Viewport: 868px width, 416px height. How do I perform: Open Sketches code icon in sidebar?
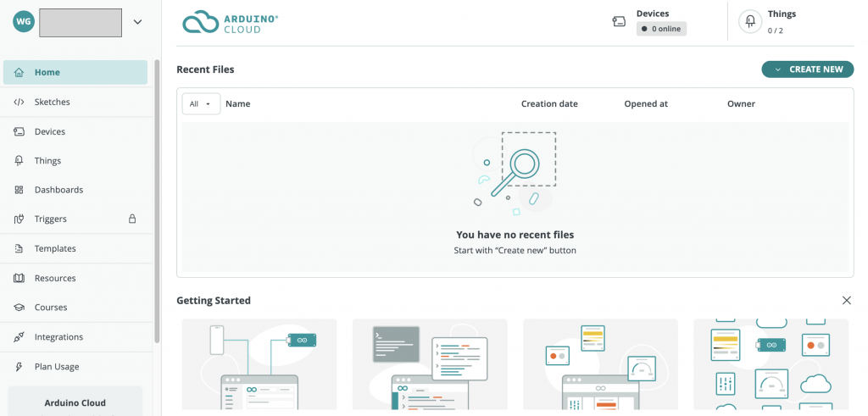click(x=19, y=103)
